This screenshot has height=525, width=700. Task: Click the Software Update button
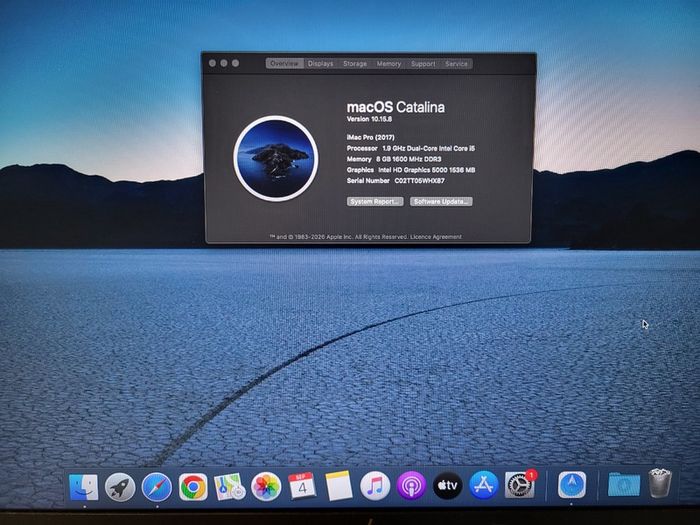tap(441, 202)
